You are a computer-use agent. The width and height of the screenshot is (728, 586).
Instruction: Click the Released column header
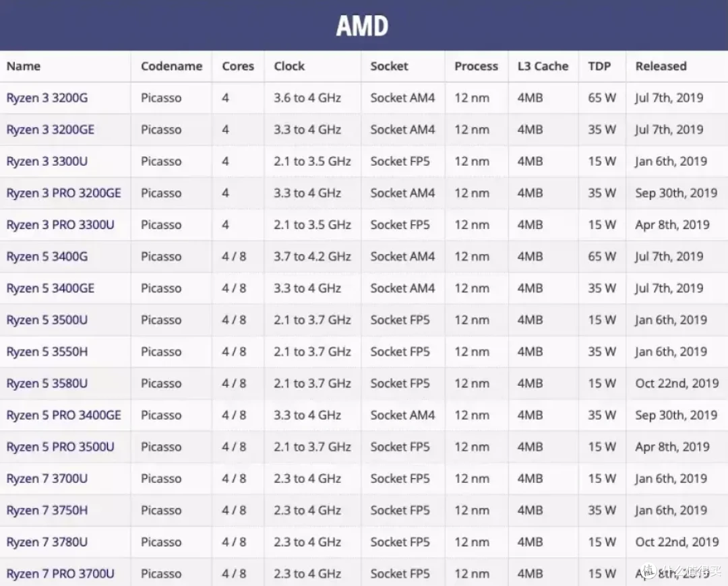tap(661, 66)
